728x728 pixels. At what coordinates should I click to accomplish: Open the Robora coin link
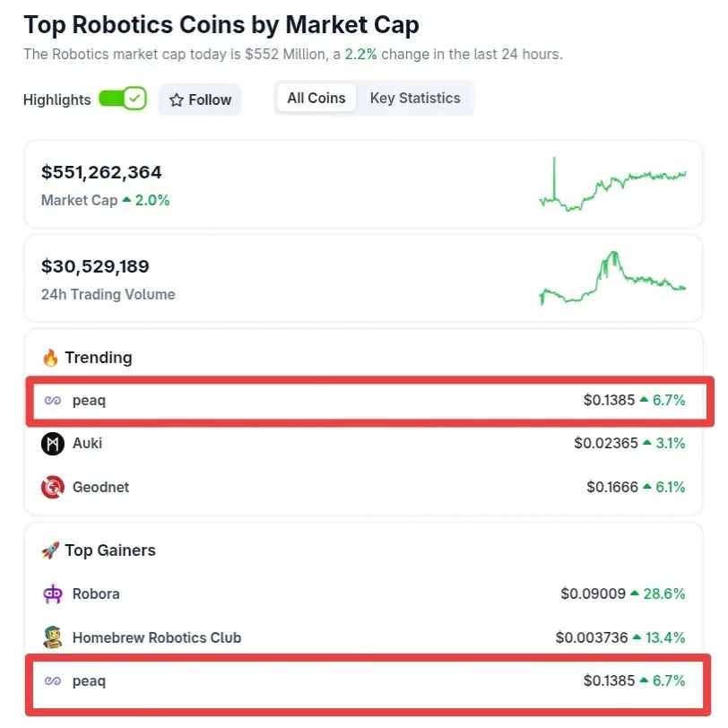point(96,594)
